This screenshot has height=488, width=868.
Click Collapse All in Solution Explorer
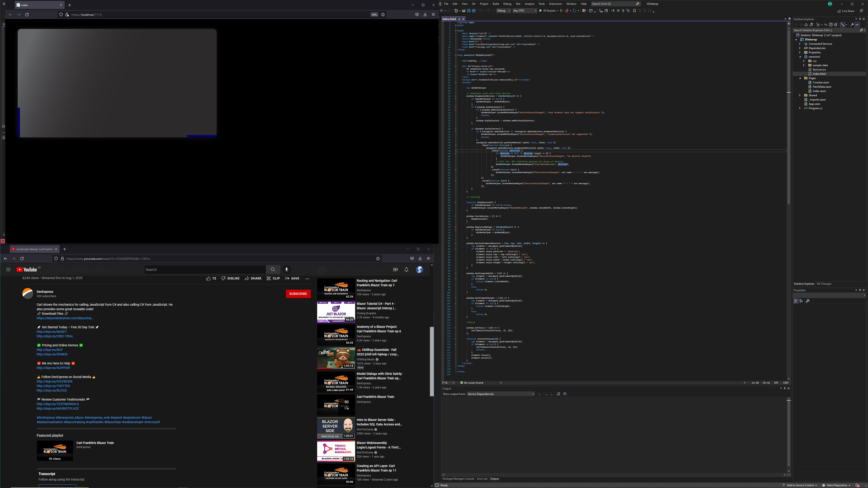click(x=831, y=25)
